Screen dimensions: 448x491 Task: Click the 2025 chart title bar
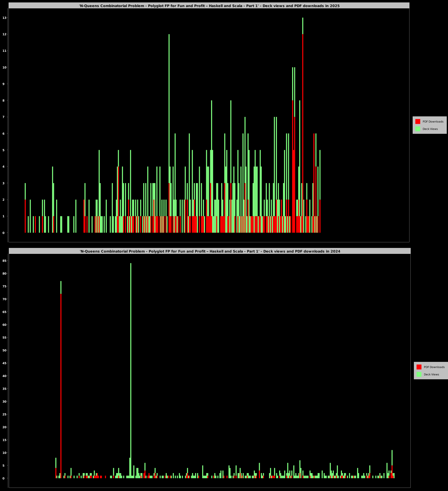point(209,6)
